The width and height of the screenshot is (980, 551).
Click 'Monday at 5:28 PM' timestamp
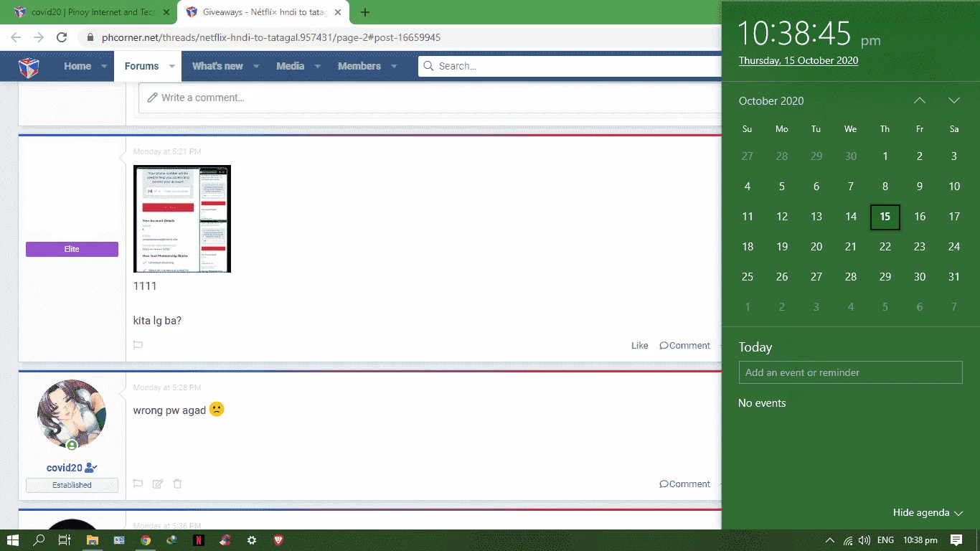pyautogui.click(x=167, y=387)
